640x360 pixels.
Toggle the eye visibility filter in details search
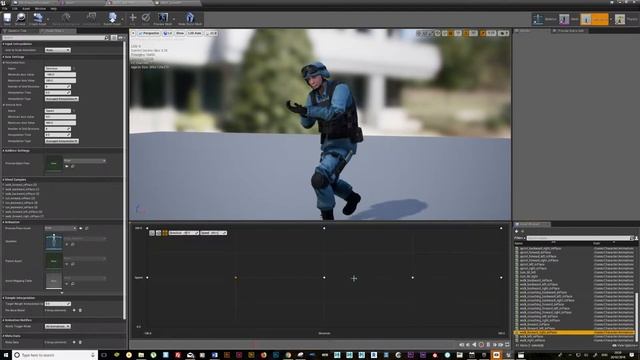[x=121, y=38]
